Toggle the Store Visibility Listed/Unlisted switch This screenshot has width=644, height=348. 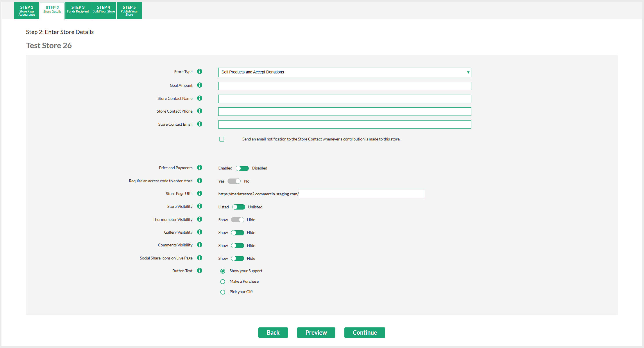tap(239, 207)
